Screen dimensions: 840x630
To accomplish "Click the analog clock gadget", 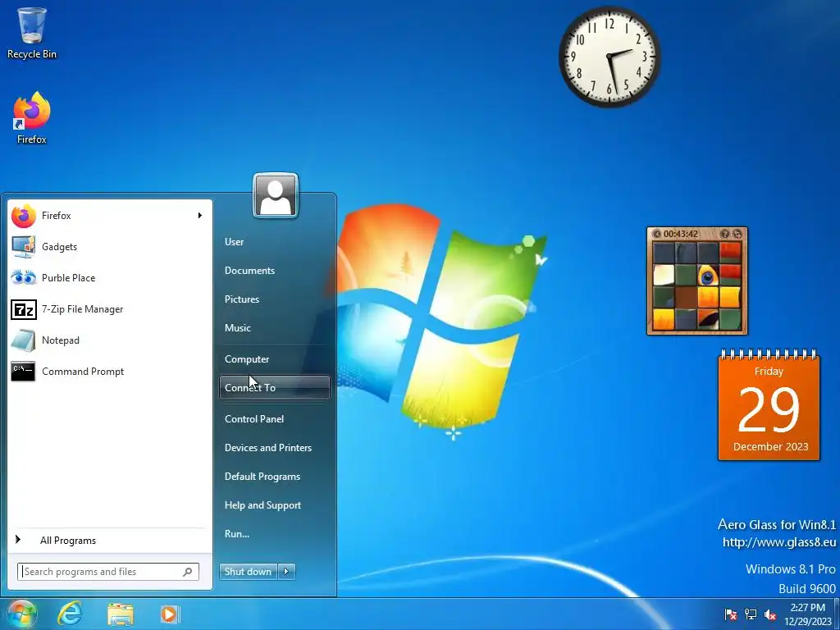I will point(609,57).
